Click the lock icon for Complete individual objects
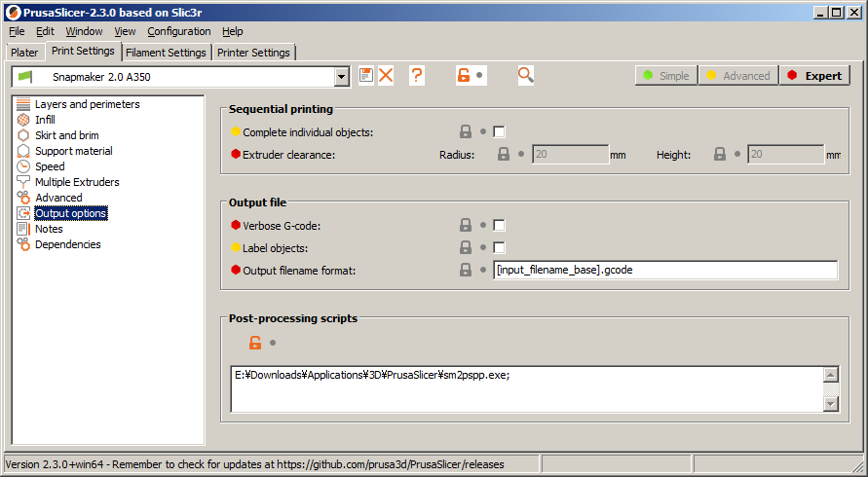The width and height of the screenshot is (868, 477). pos(466,131)
